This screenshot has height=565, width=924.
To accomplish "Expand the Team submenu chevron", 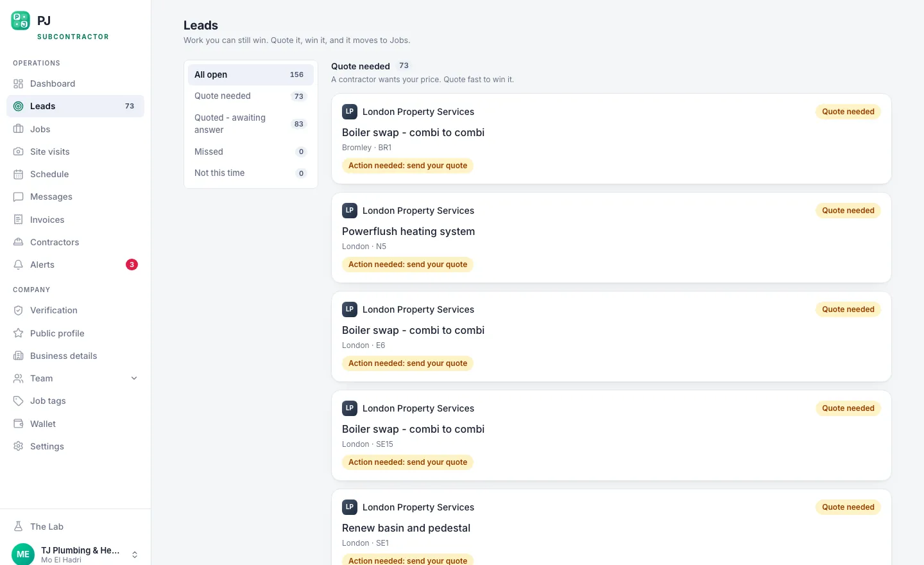I will (134, 378).
